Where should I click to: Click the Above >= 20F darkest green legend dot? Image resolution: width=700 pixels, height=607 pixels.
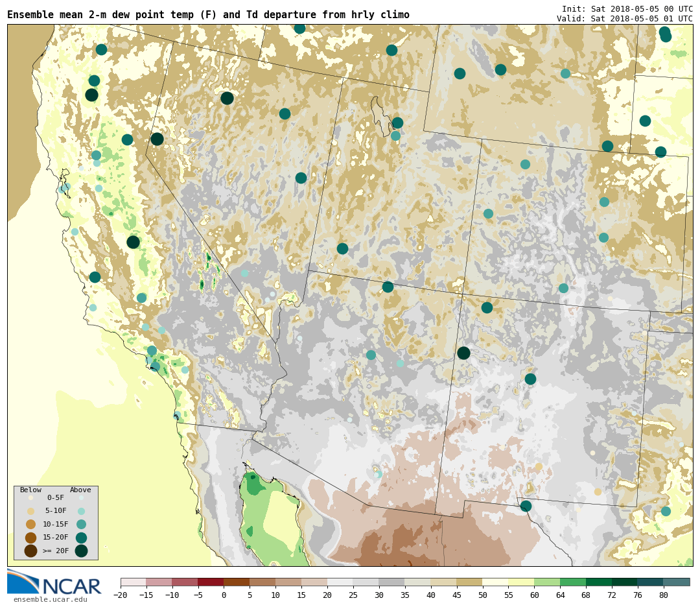click(81, 551)
